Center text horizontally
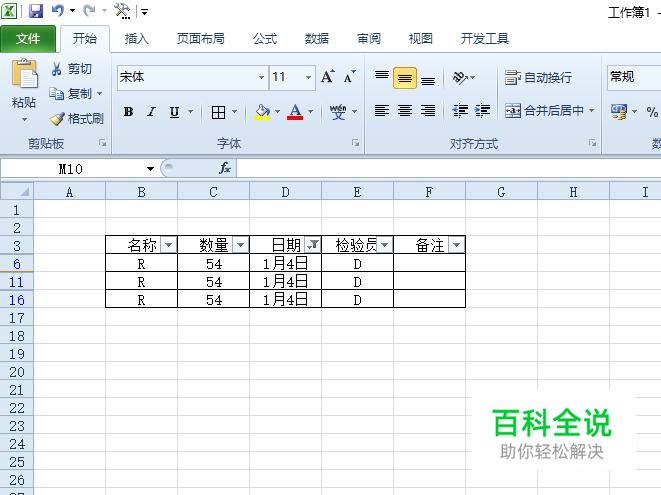Screen dimensions: 661x495 [x=405, y=110]
